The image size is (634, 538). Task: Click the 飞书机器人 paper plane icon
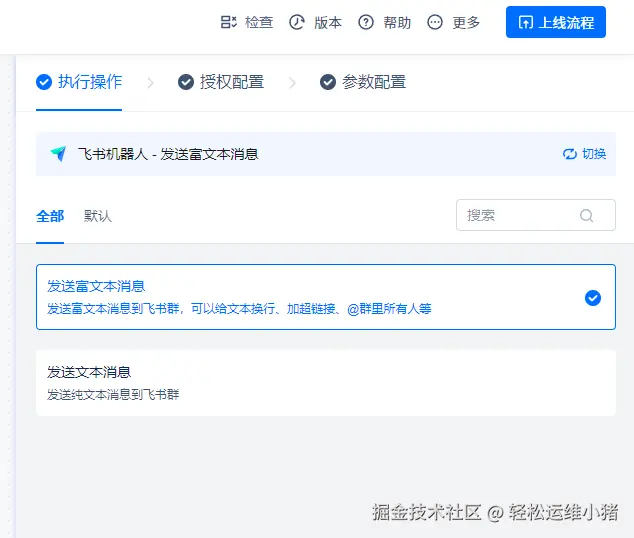[59, 154]
